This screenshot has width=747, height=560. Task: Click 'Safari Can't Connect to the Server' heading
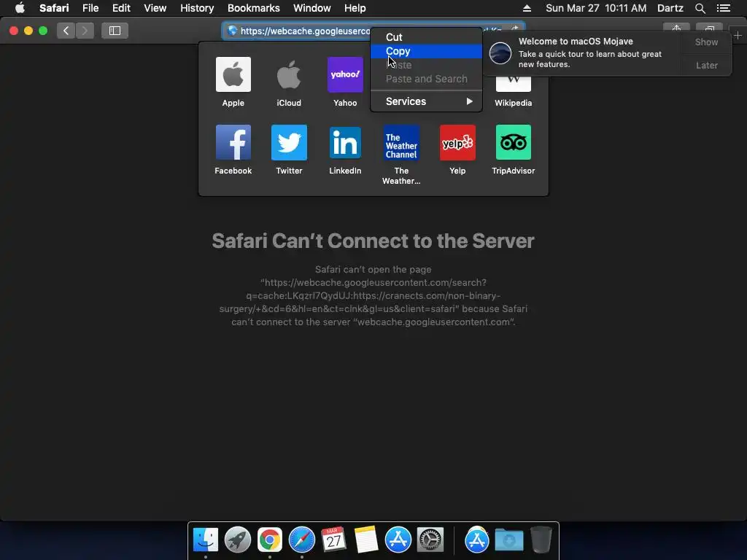[x=373, y=241]
